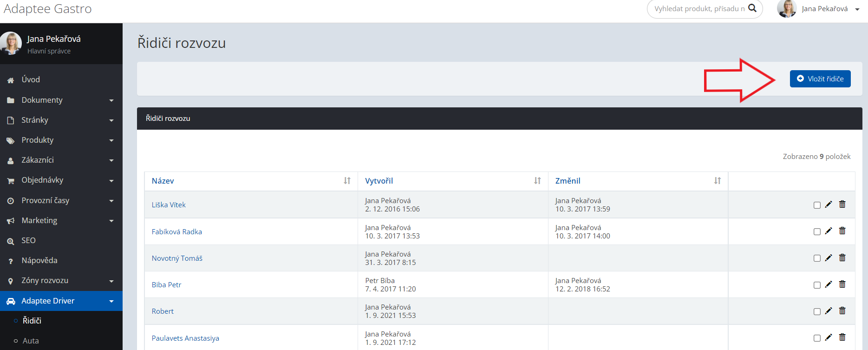Check the Biba Petr row checkbox
Screen dimensions: 868x350
point(817,285)
